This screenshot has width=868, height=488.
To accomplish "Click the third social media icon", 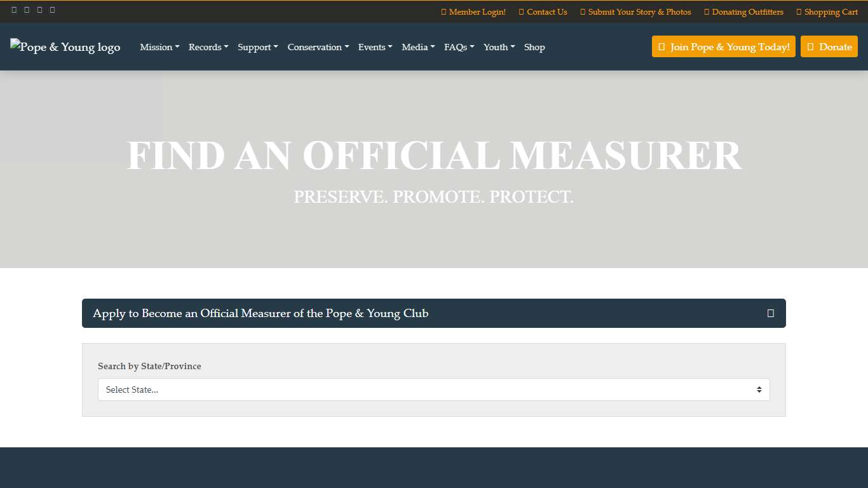I will [x=39, y=10].
